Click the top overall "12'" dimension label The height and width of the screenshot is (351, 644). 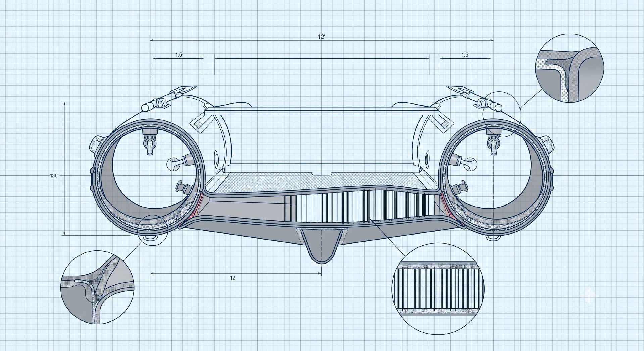pos(321,37)
